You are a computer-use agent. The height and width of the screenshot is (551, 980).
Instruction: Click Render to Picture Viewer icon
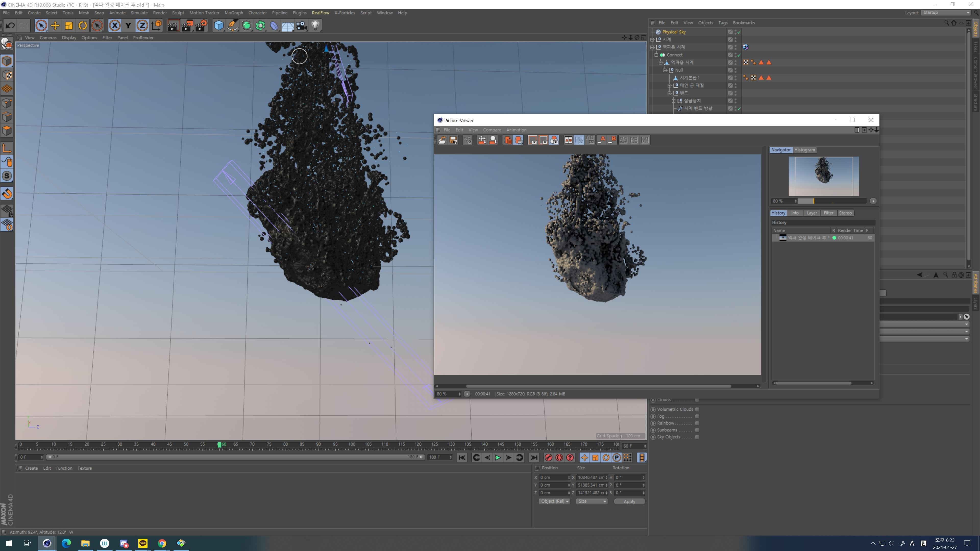187,26
